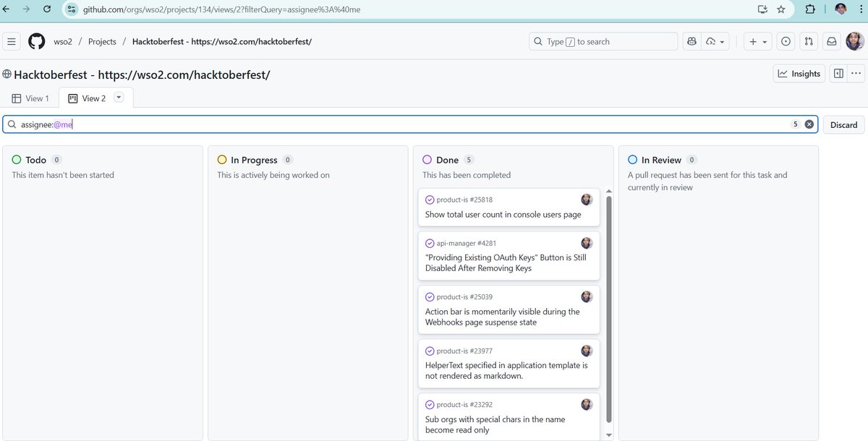
Task: Bookmark this page with the star icon
Action: click(x=781, y=9)
